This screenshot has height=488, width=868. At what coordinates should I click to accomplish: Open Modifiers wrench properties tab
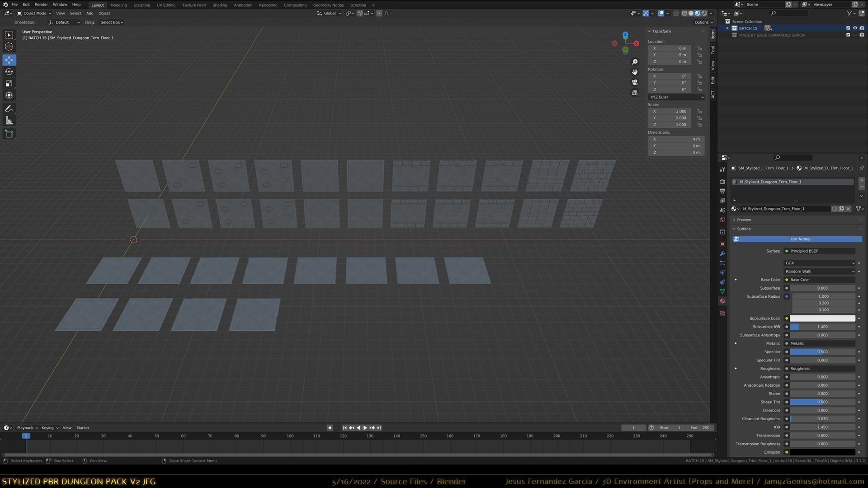722,253
